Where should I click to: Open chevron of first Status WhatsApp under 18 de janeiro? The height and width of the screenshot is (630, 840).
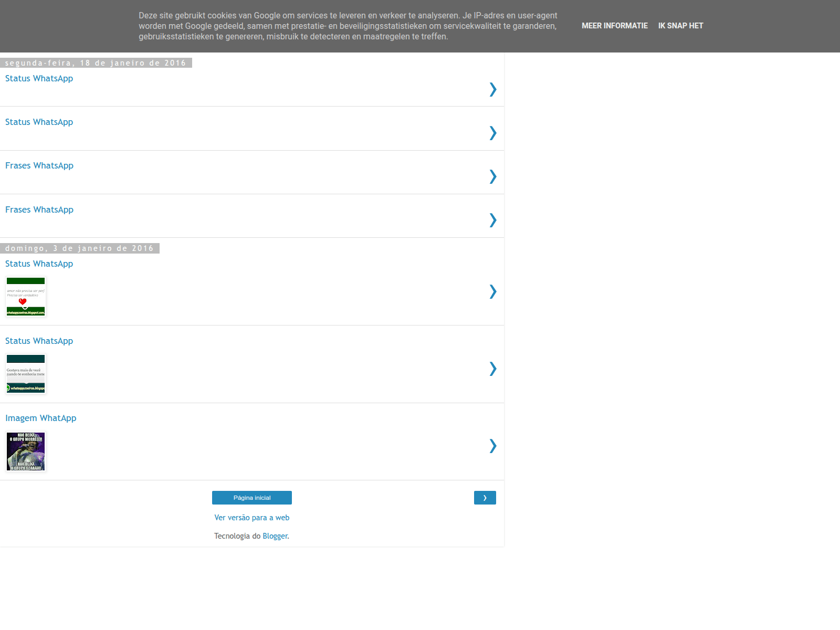pyautogui.click(x=492, y=89)
